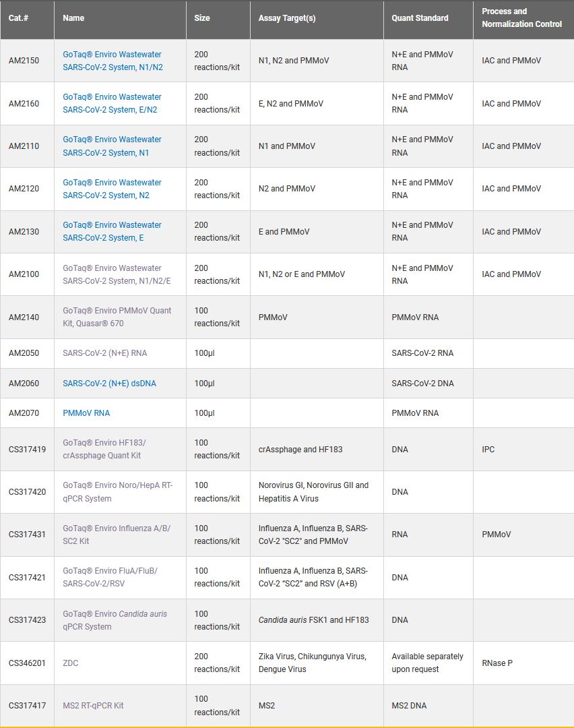Open the MS2 RT-qPCR Kit link
Screen dimensions: 574x728
(x=93, y=706)
